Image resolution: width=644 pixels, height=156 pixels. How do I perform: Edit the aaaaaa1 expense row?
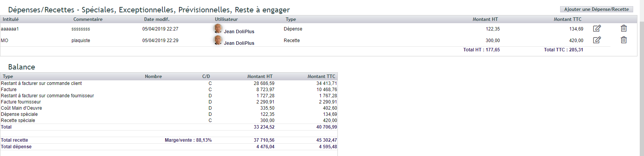click(597, 29)
